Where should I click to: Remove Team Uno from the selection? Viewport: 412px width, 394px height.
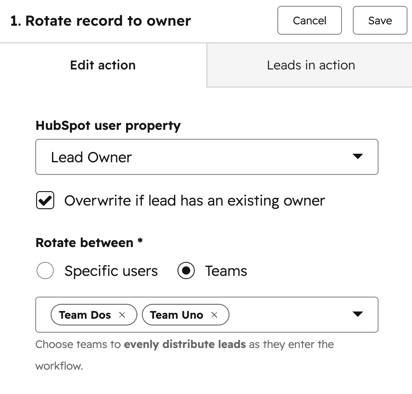pos(214,315)
